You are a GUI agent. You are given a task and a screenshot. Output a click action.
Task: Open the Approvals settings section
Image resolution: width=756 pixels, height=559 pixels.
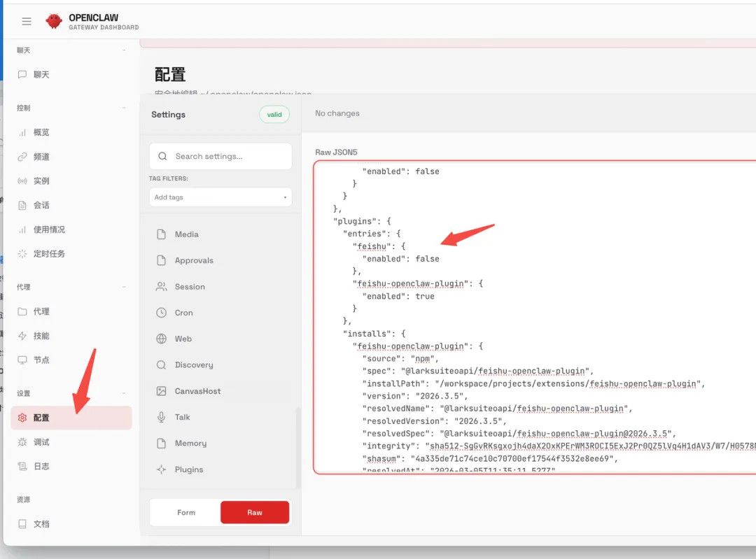click(220, 260)
